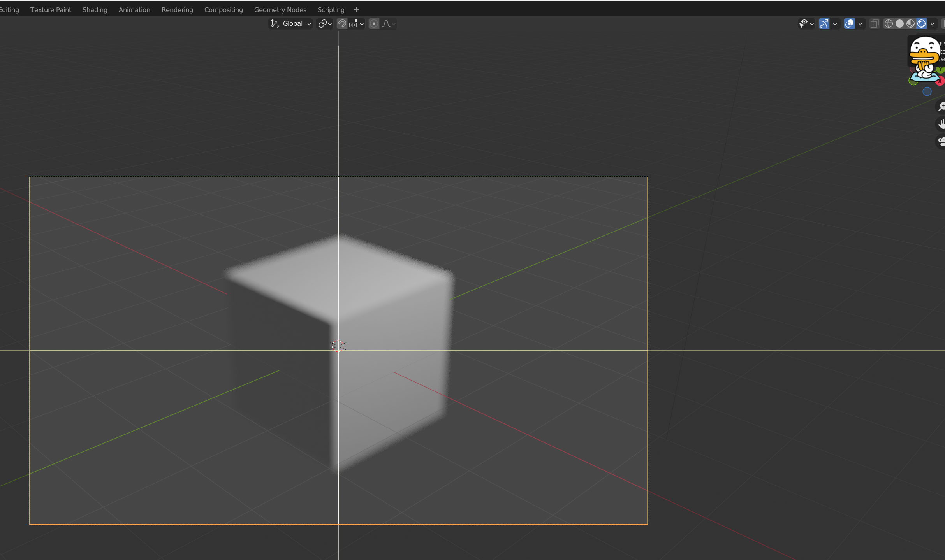Screen dimensions: 945x560
Task: Switch to wireframe viewport shading
Action: coord(889,24)
